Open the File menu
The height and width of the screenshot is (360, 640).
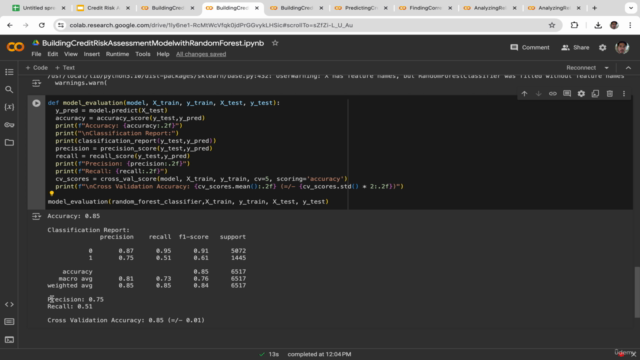[x=36, y=54]
